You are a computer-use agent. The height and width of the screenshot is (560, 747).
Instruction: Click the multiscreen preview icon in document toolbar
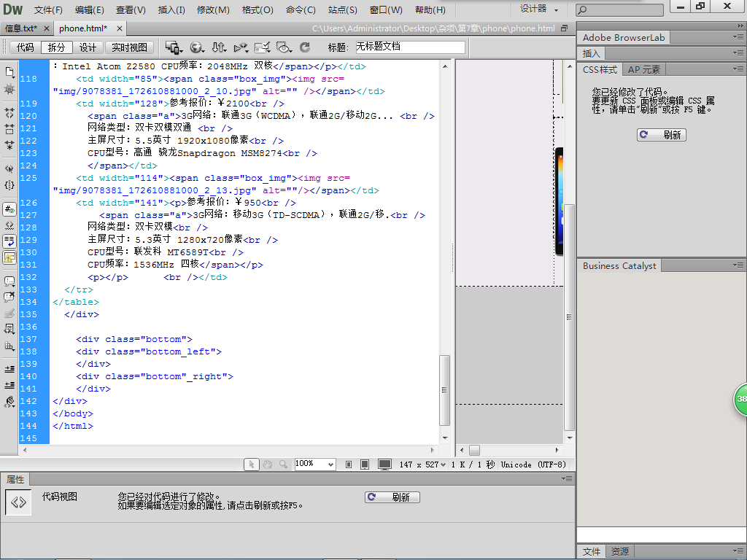(x=173, y=47)
